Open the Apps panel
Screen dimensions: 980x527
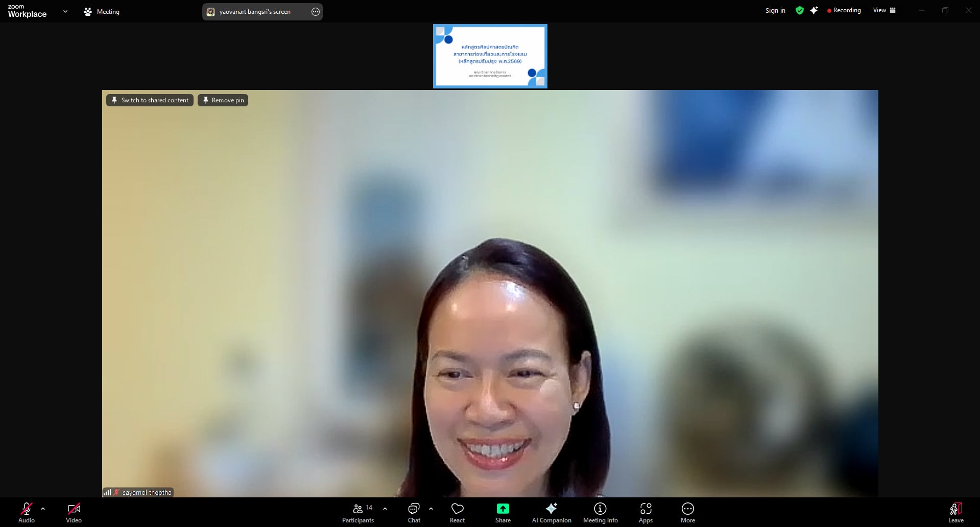646,513
